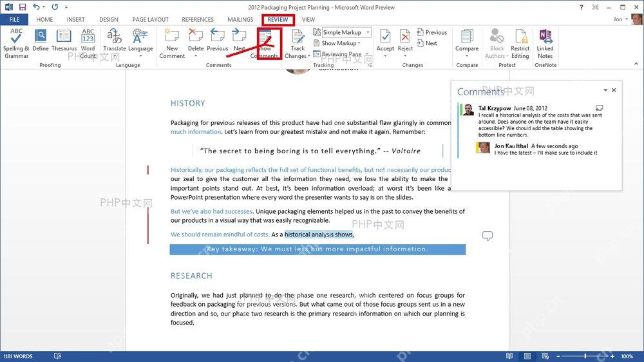The image size is (644, 362).
Task: Insert a New Comment
Action: (172, 44)
